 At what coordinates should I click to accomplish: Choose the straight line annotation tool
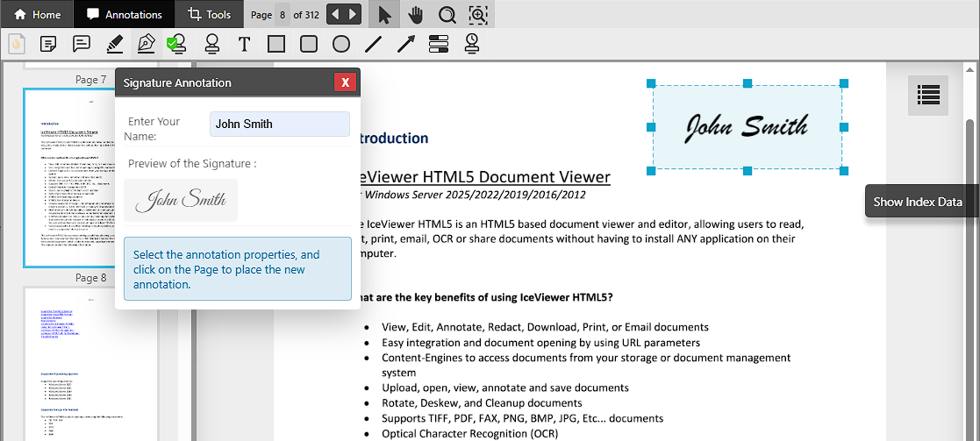pos(374,44)
